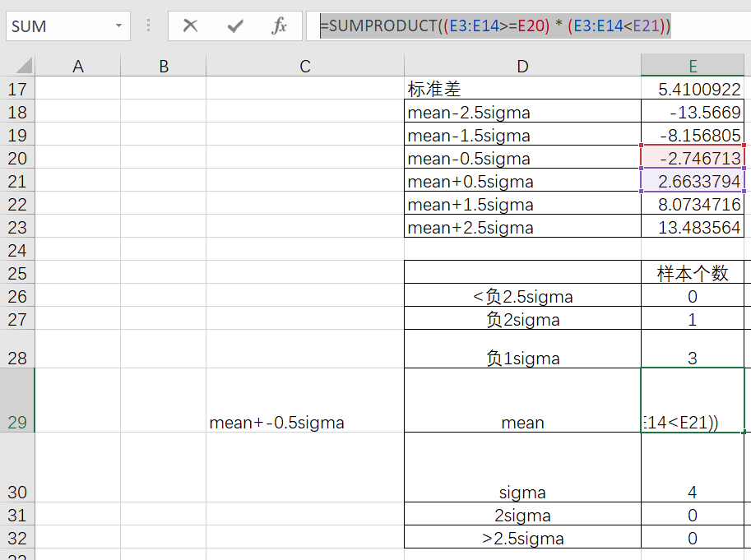Click the Name Box showing SUM
Screen dimensions: 751x560
click(68, 25)
